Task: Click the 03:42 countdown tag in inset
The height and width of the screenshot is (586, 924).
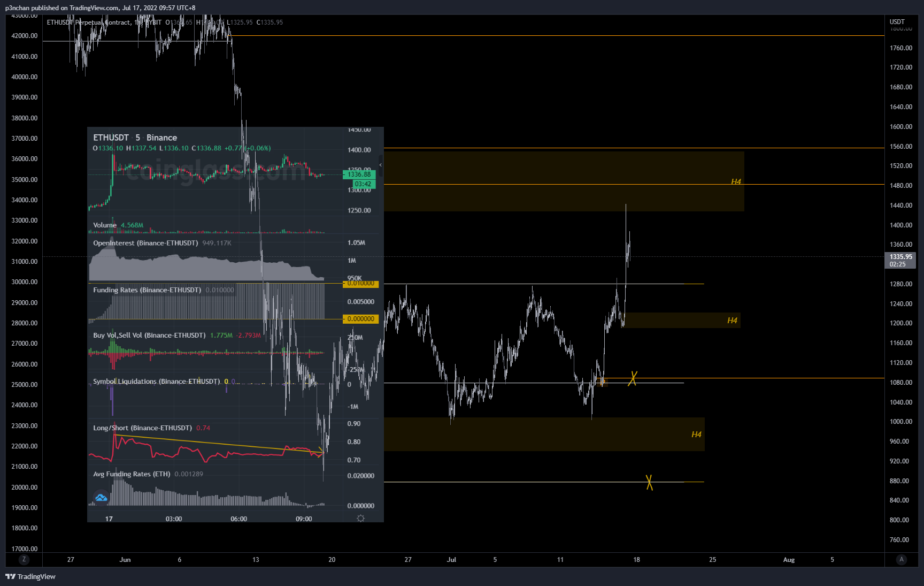Action: [363, 184]
